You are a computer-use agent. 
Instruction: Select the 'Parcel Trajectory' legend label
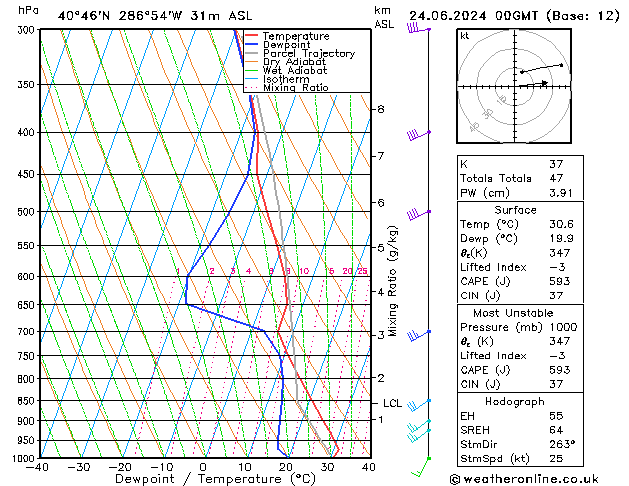[x=309, y=53]
